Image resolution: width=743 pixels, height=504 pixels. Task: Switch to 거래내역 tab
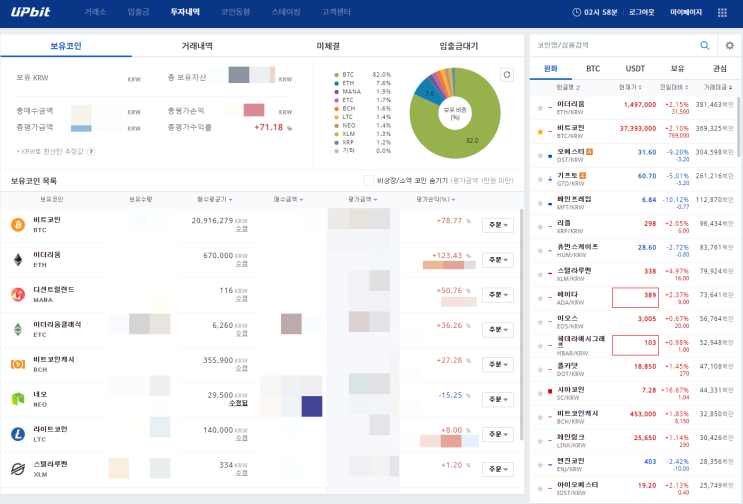pos(197,46)
